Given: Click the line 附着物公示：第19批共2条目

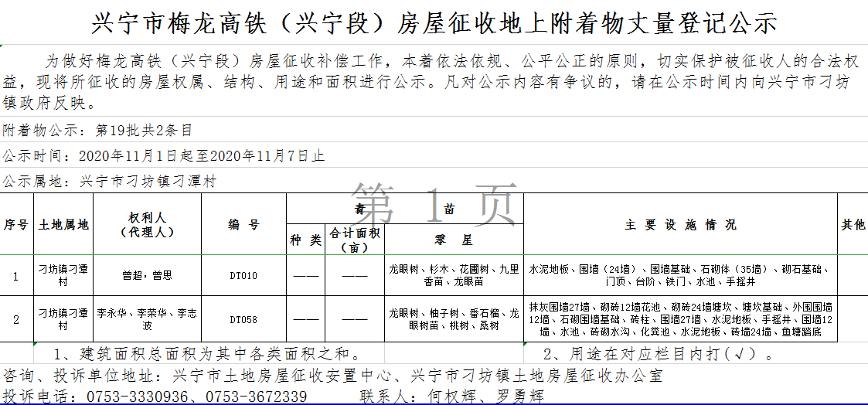Looking at the screenshot, I should [x=97, y=131].
